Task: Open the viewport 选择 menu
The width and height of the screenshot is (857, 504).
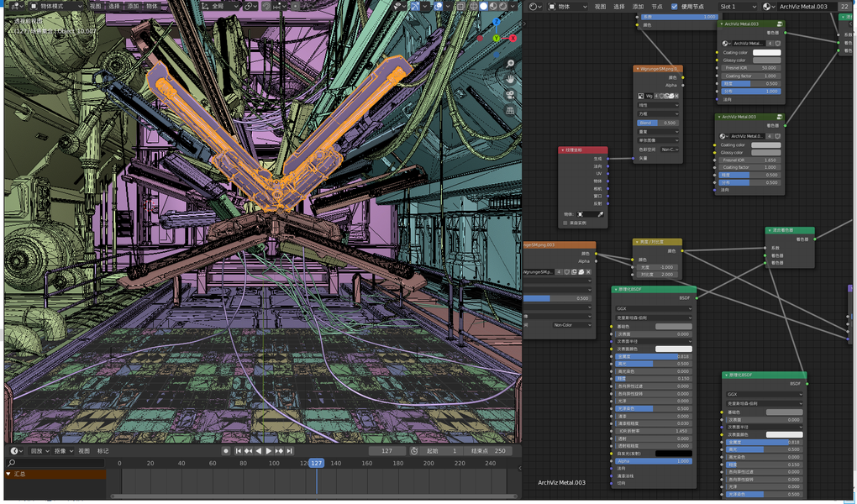Action: pyautogui.click(x=113, y=6)
